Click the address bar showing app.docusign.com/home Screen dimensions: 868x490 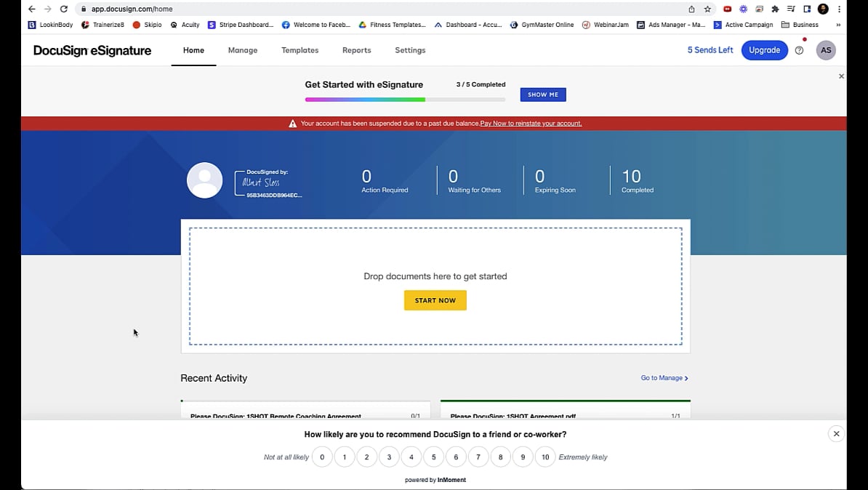(x=382, y=9)
